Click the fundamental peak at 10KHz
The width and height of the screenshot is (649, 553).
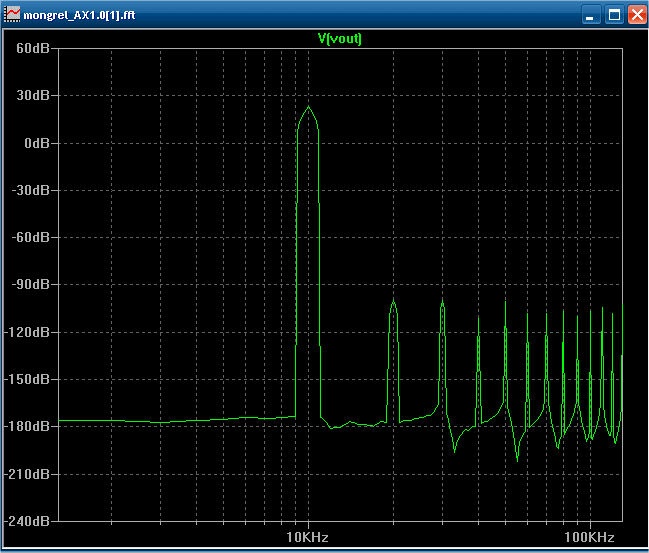[x=308, y=107]
